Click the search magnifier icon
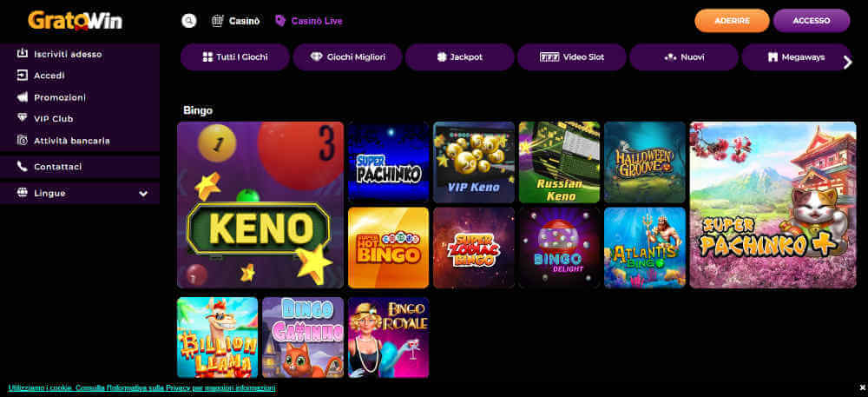 [188, 21]
